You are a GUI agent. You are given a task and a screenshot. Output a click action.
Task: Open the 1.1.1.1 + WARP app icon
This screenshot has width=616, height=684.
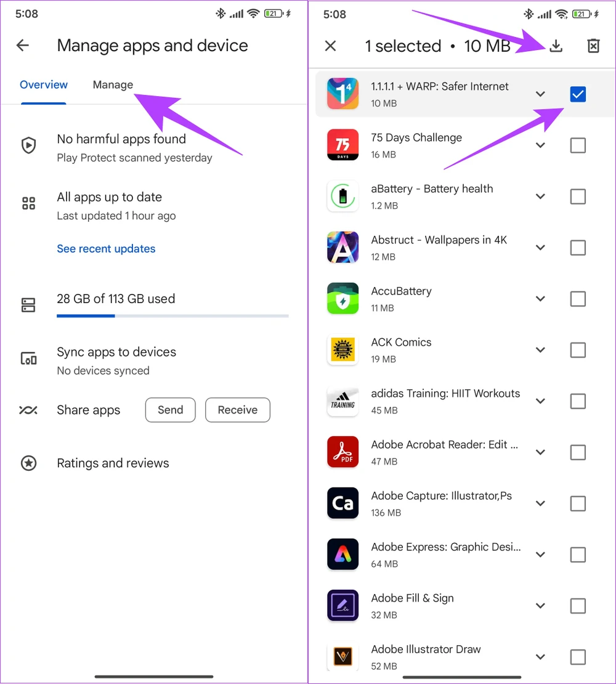(342, 94)
